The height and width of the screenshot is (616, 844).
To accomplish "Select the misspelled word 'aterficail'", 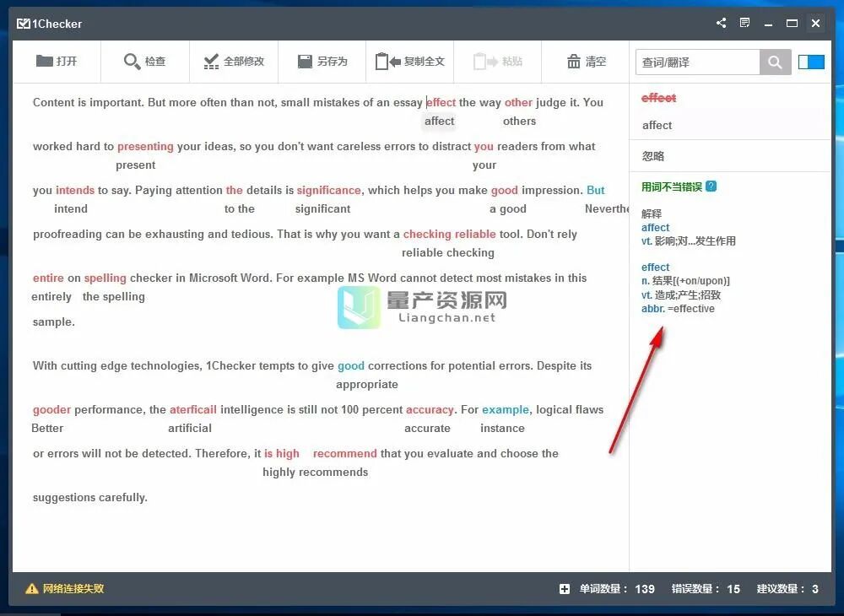I will point(192,410).
